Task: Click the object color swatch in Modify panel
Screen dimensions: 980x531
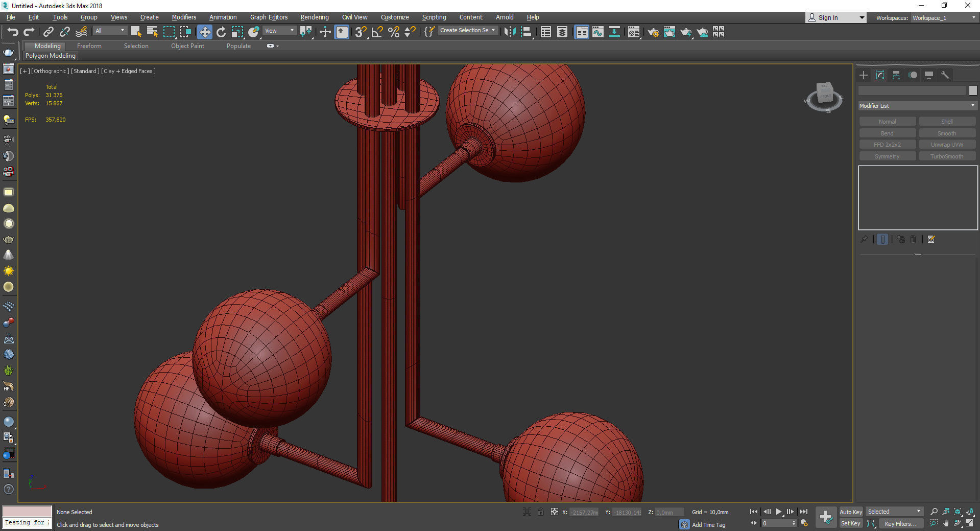Action: pos(973,90)
